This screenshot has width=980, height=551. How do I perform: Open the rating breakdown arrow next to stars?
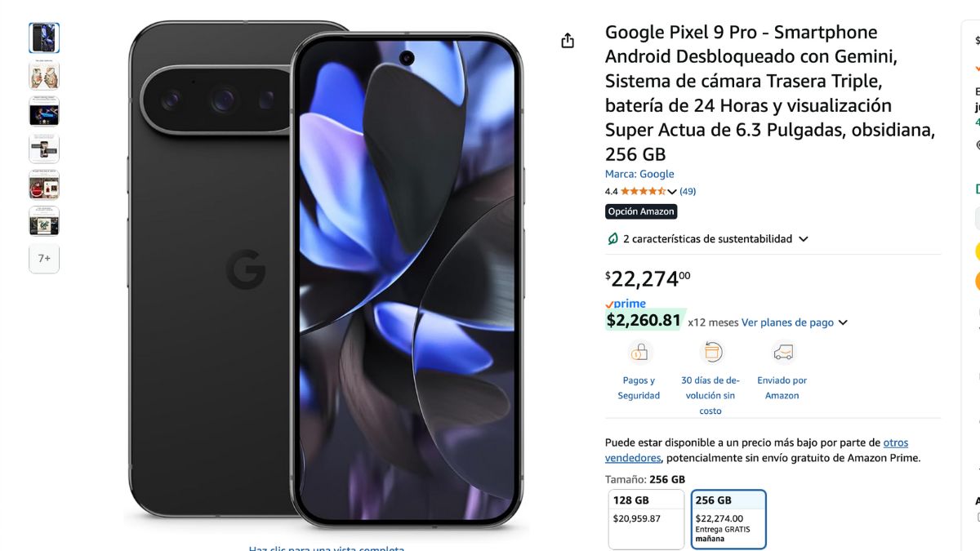[672, 192]
